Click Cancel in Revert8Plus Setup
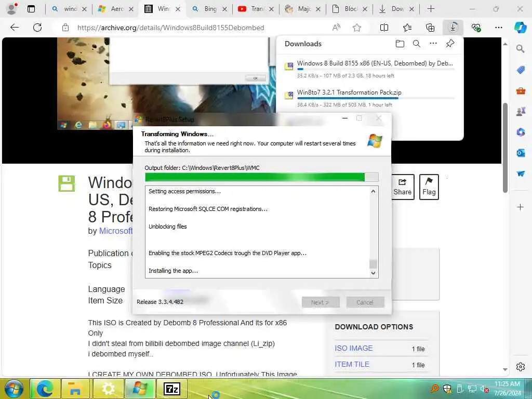The width and height of the screenshot is (532, 399). (365, 302)
